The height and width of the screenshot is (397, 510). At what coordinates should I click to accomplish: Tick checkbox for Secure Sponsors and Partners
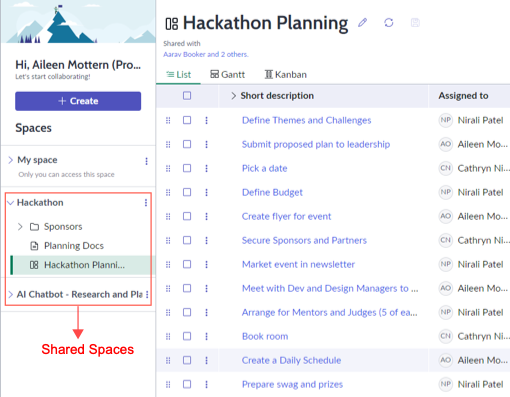[x=187, y=240]
